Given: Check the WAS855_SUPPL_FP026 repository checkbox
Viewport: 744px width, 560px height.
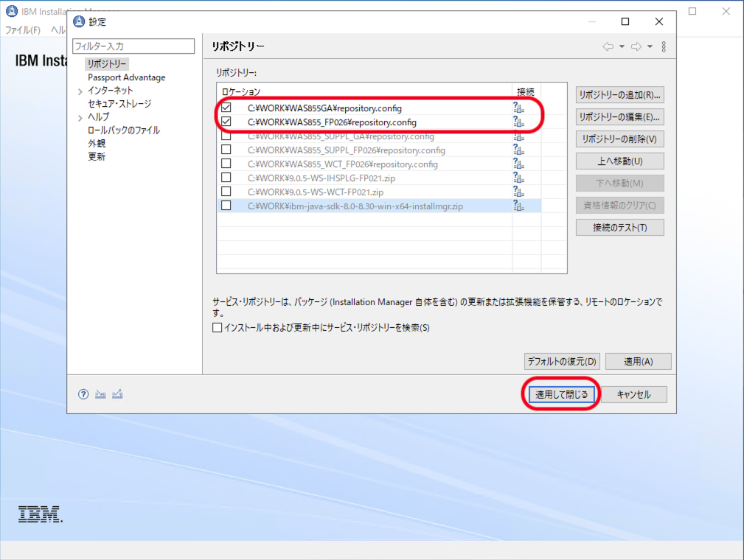Looking at the screenshot, I should point(226,150).
